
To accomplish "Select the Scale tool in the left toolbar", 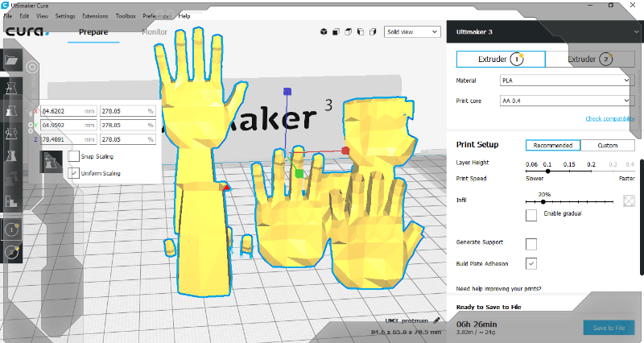I will click(11, 111).
